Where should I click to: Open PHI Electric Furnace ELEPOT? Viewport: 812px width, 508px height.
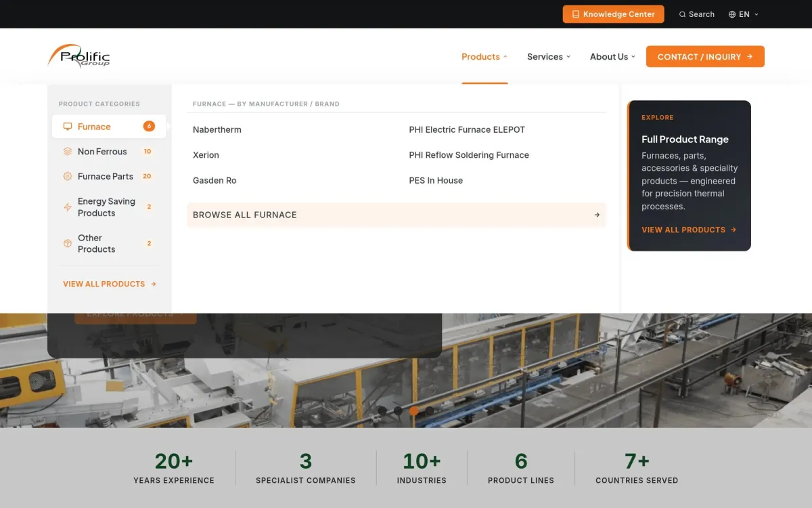[467, 129]
